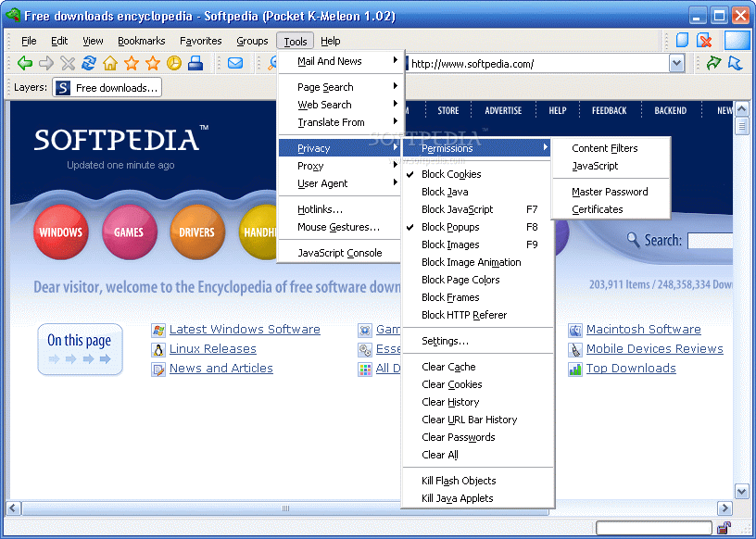Click the close layer red X icon

coord(704,40)
